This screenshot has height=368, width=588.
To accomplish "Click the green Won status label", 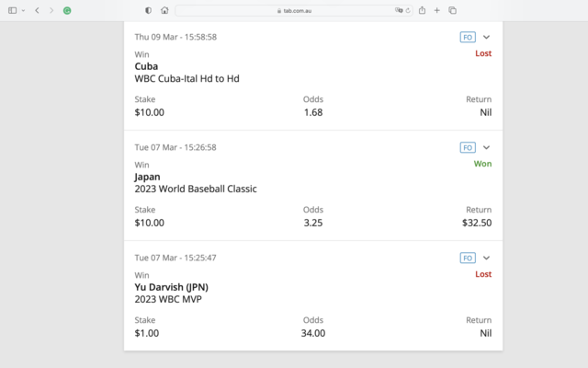I will 482,164.
